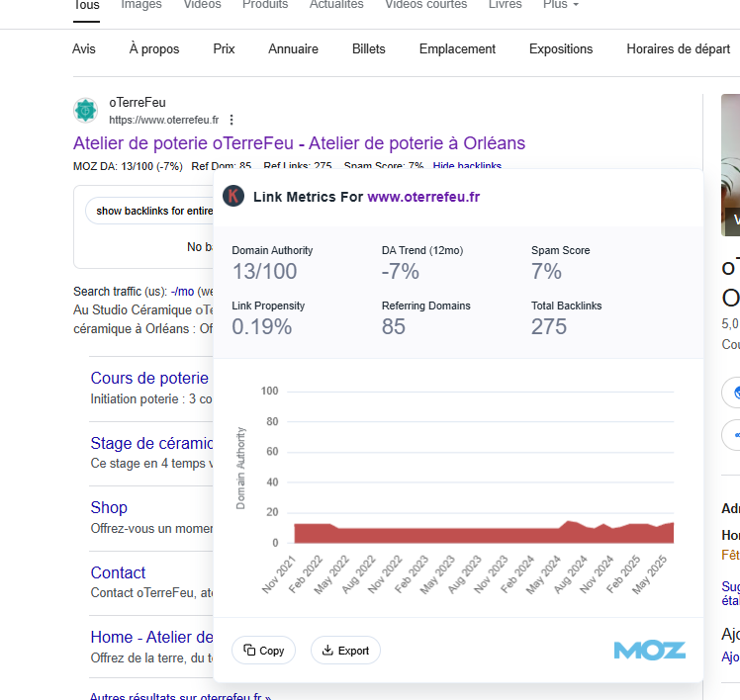
Task: Filter by Annuaire chip
Action: pos(293,49)
